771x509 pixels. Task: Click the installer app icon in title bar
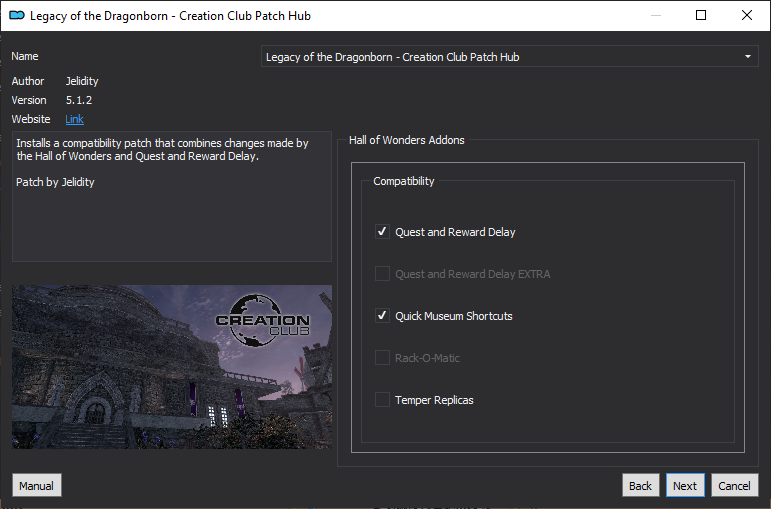pos(17,15)
